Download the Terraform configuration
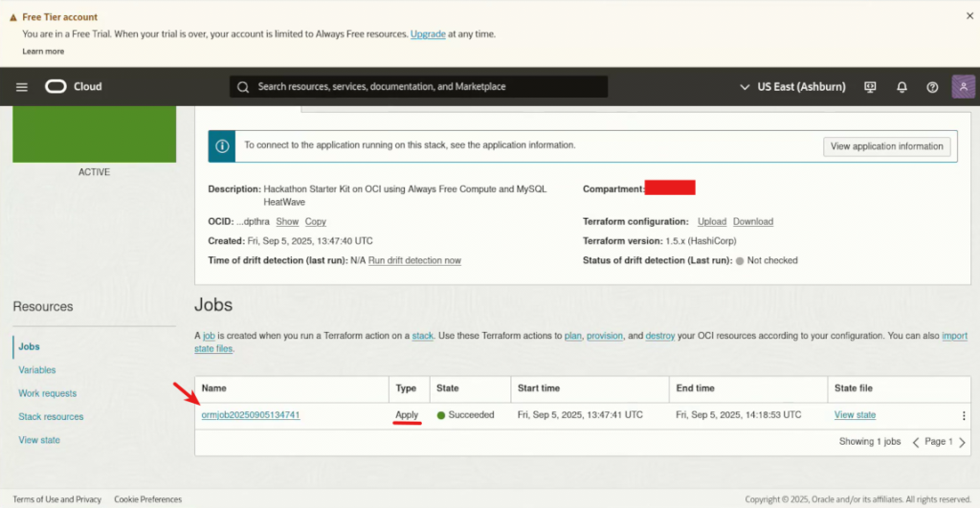The image size is (980, 508). point(753,222)
